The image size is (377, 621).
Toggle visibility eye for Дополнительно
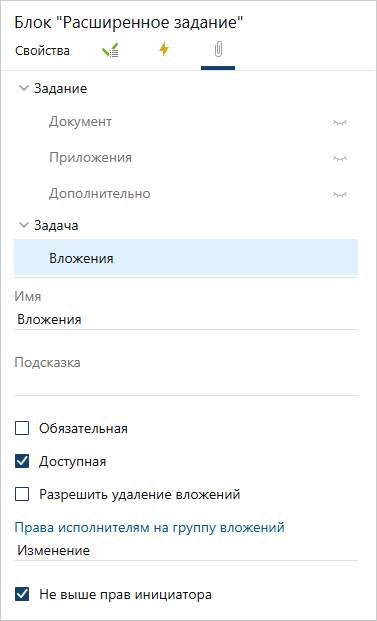(x=339, y=194)
